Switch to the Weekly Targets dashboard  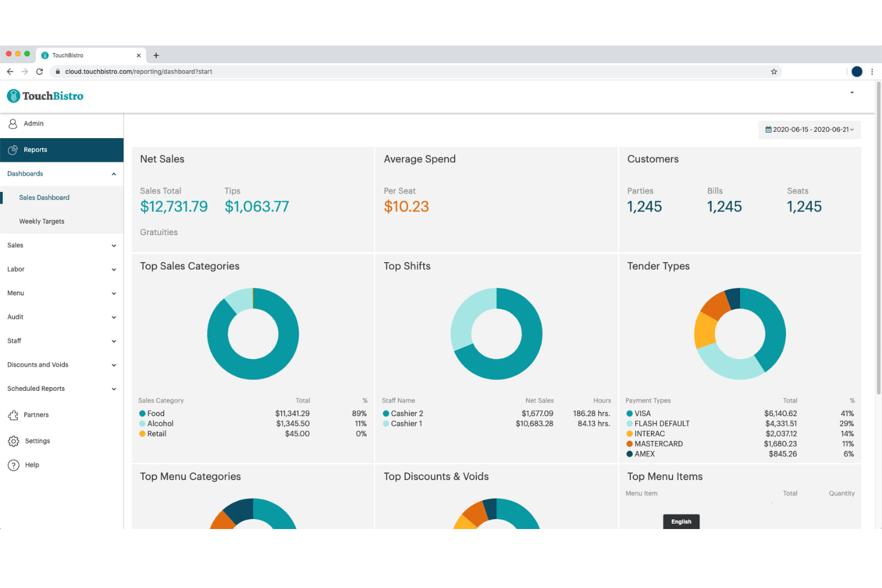coord(42,221)
